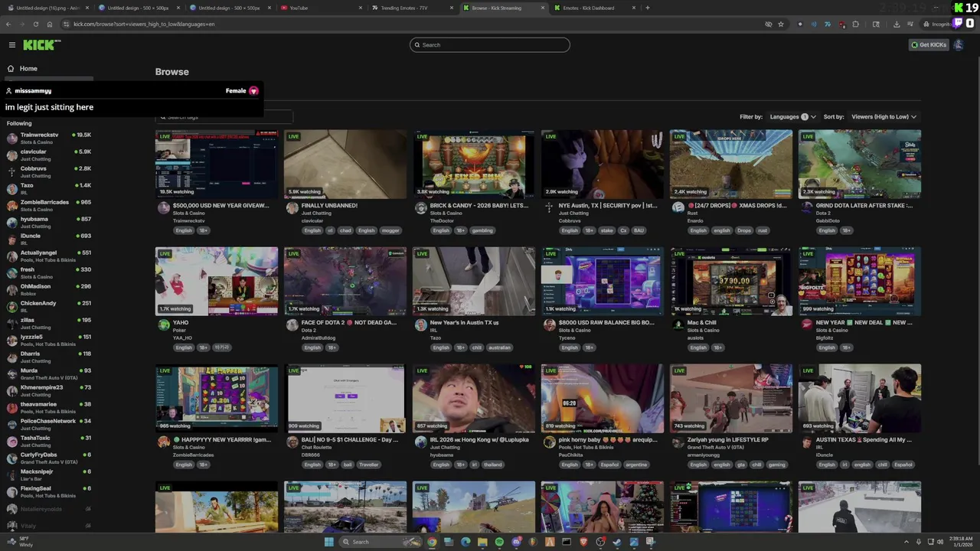Open the Windows Start menu
The height and width of the screenshot is (551, 980).
coord(328,542)
